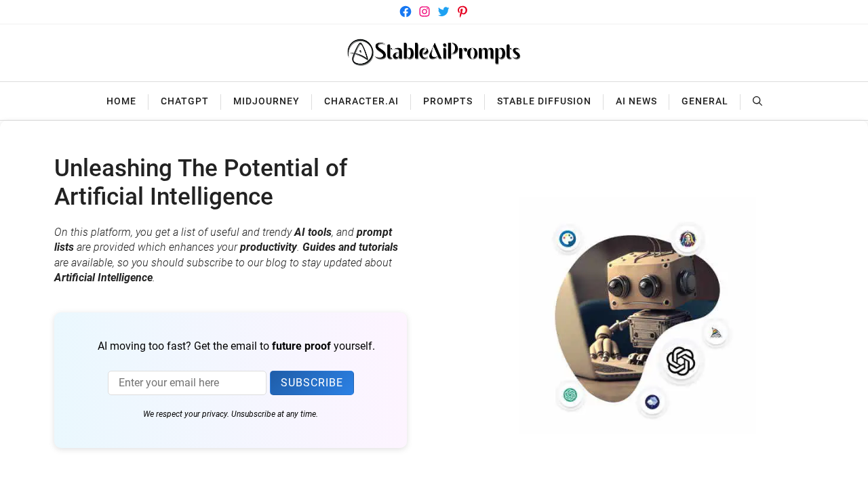The width and height of the screenshot is (868, 488).
Task: Select Midjourney in the navigation
Action: tap(266, 101)
